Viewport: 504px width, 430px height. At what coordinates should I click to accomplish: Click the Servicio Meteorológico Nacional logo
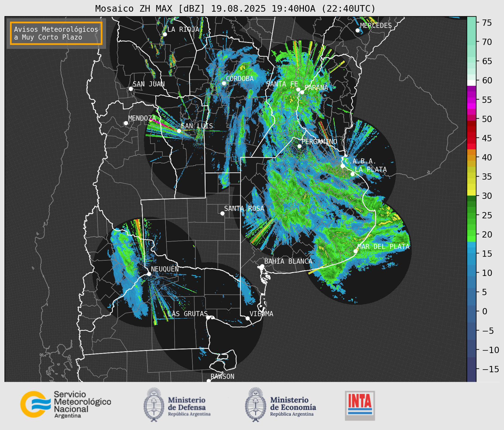(65, 404)
